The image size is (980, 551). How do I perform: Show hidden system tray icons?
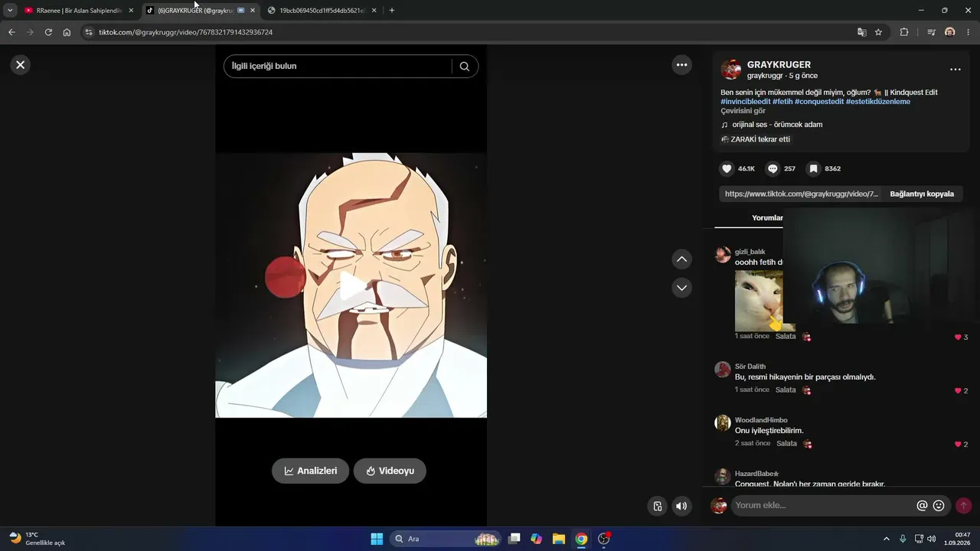pos(887,539)
